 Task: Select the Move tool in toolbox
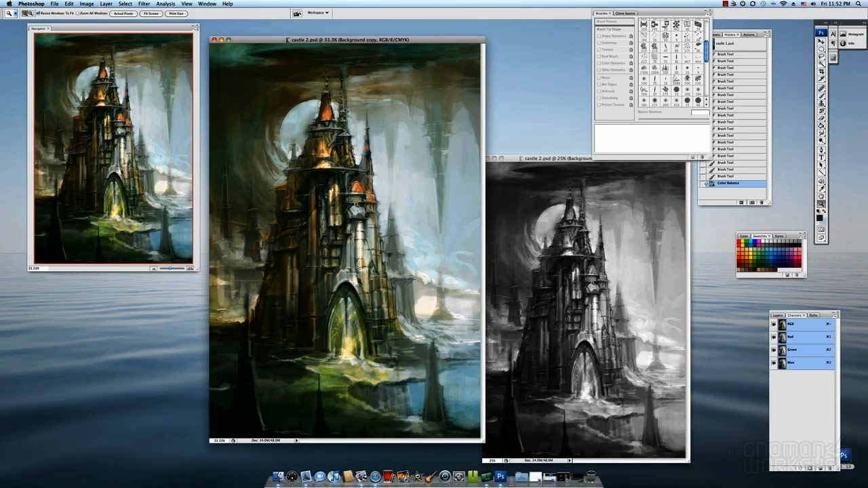click(x=821, y=42)
